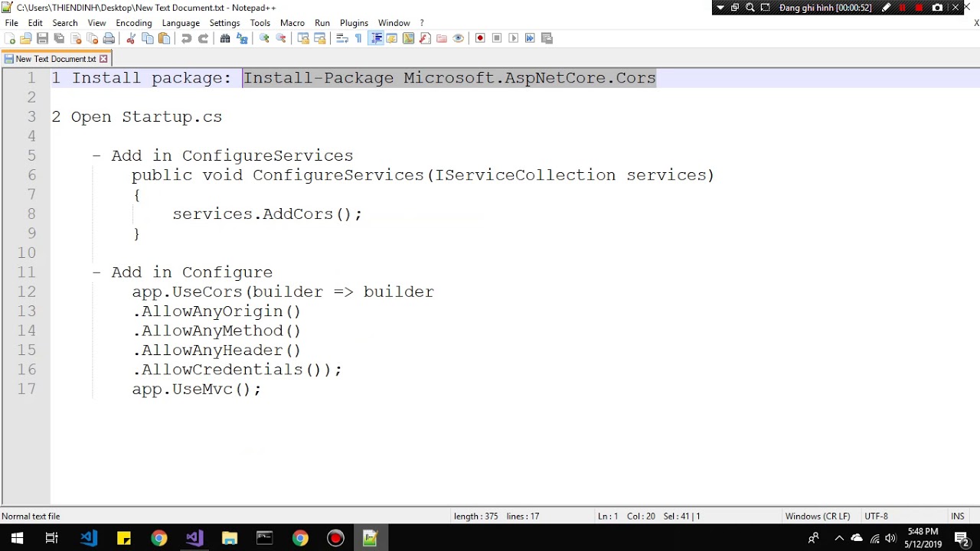Screen dimensions: 980x551
Task: Zoom in using the magnifier plus icon
Action: pos(264,38)
